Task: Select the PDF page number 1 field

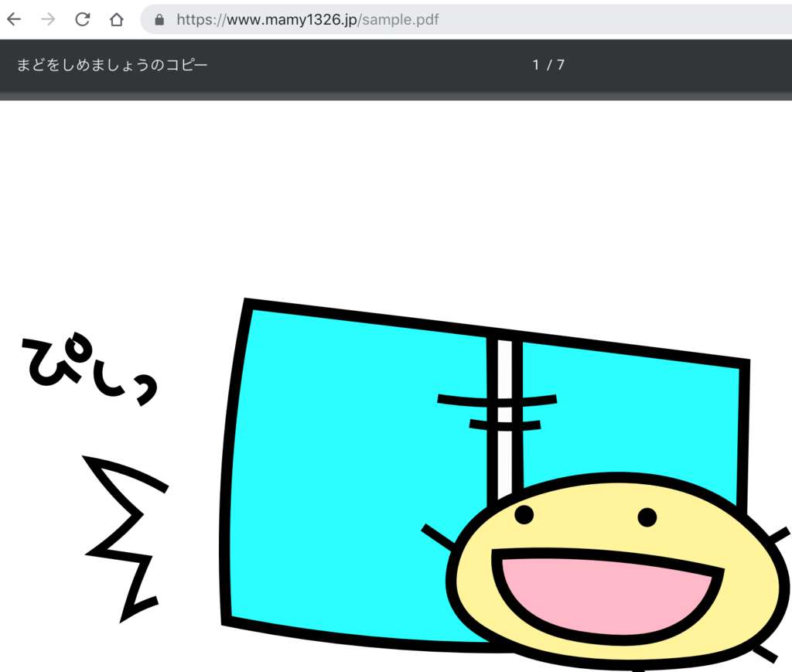Action: click(536, 65)
